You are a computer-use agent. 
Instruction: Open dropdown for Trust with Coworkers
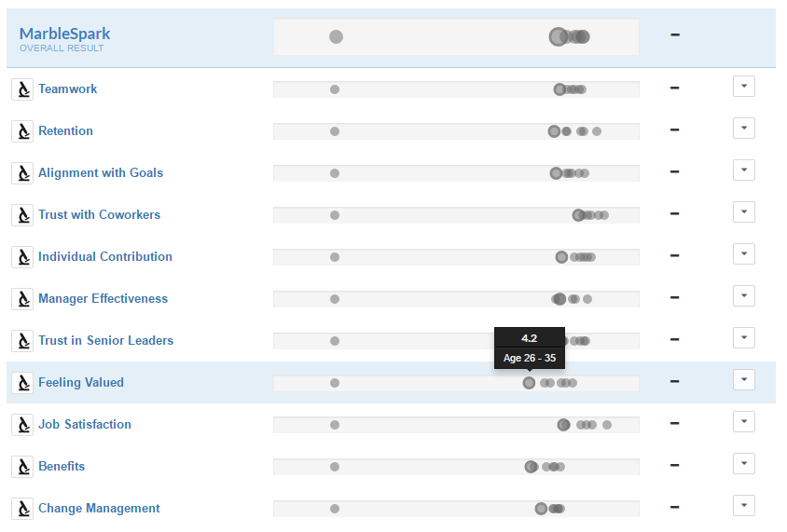pos(744,212)
